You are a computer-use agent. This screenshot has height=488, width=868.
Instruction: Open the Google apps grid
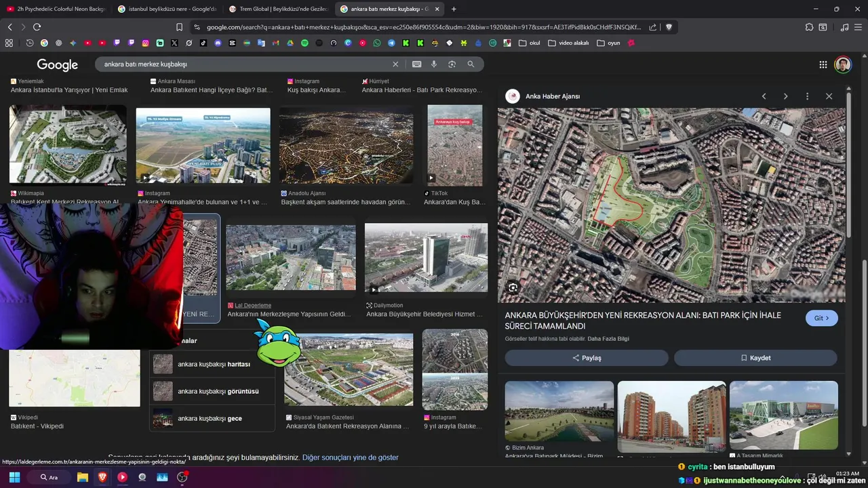823,64
